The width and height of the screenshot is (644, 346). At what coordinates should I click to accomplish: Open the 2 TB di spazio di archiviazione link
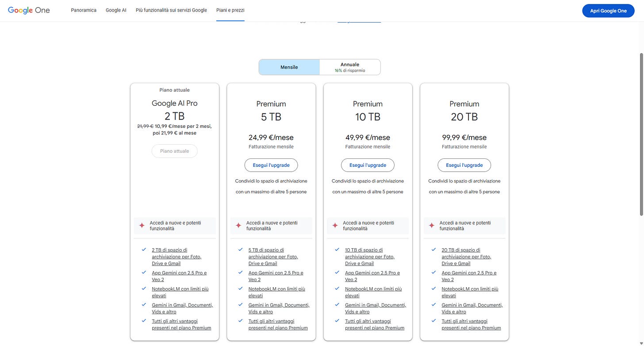point(176,257)
